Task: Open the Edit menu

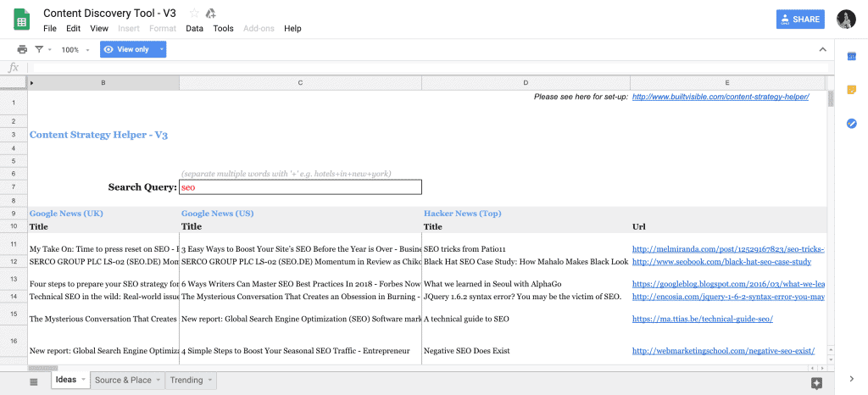Action: pos(73,28)
